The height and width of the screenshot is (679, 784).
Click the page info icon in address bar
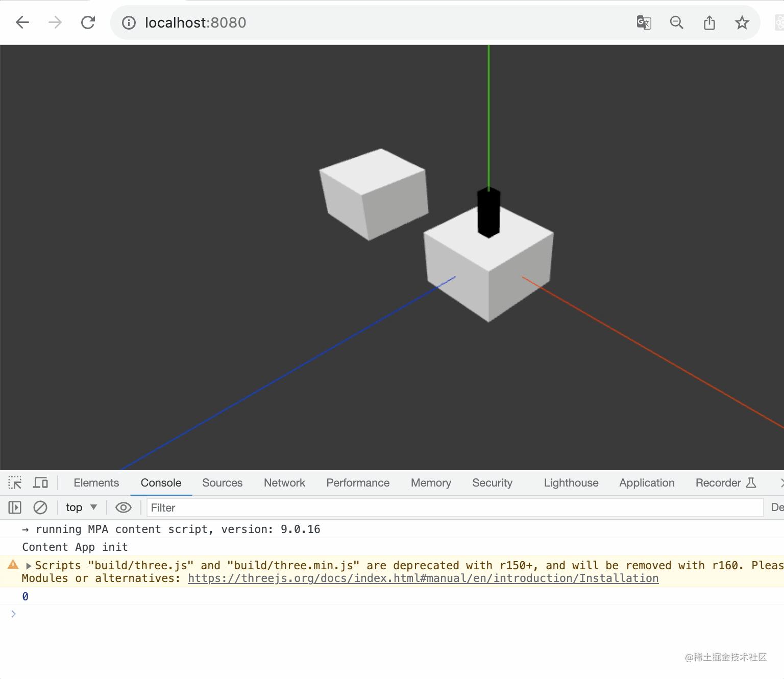[x=129, y=22]
